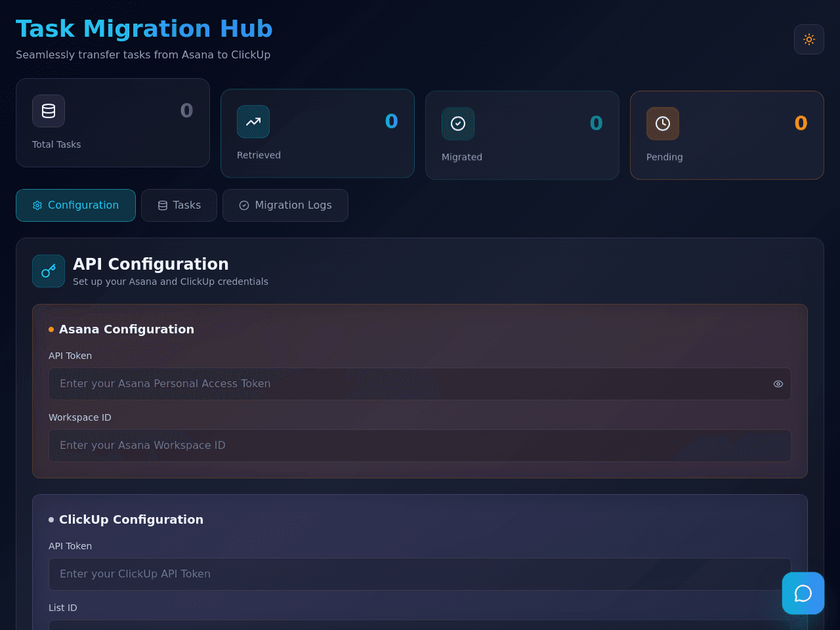Click the Asana Configuration heading

[x=127, y=329]
